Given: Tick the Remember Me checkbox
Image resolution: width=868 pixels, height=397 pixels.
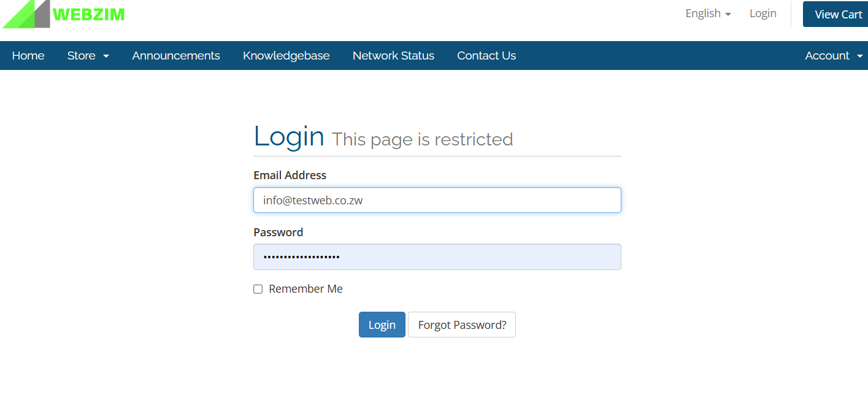Looking at the screenshot, I should pos(258,289).
